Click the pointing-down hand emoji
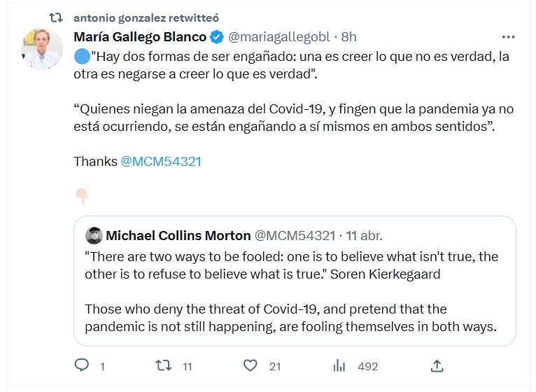This screenshot has width=536, height=392. click(81, 196)
